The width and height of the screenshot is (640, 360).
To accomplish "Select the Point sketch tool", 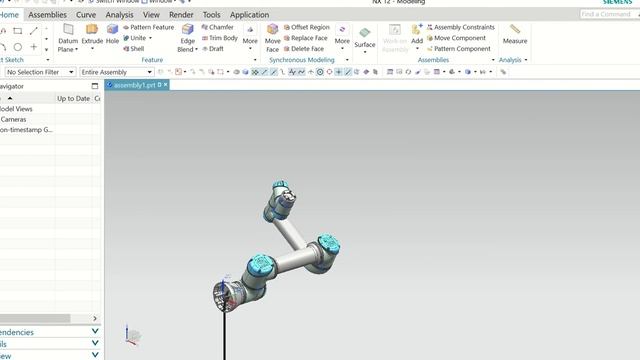I will pos(33,47).
